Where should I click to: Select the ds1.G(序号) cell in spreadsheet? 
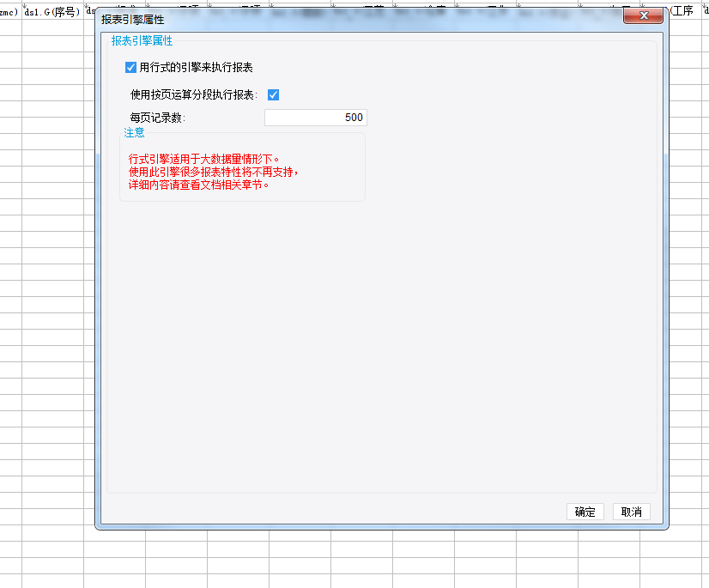coord(52,12)
